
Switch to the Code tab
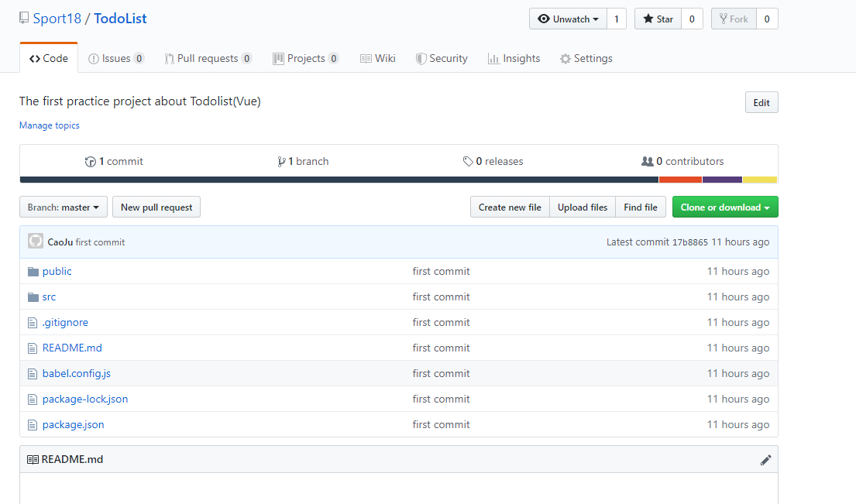click(x=49, y=58)
